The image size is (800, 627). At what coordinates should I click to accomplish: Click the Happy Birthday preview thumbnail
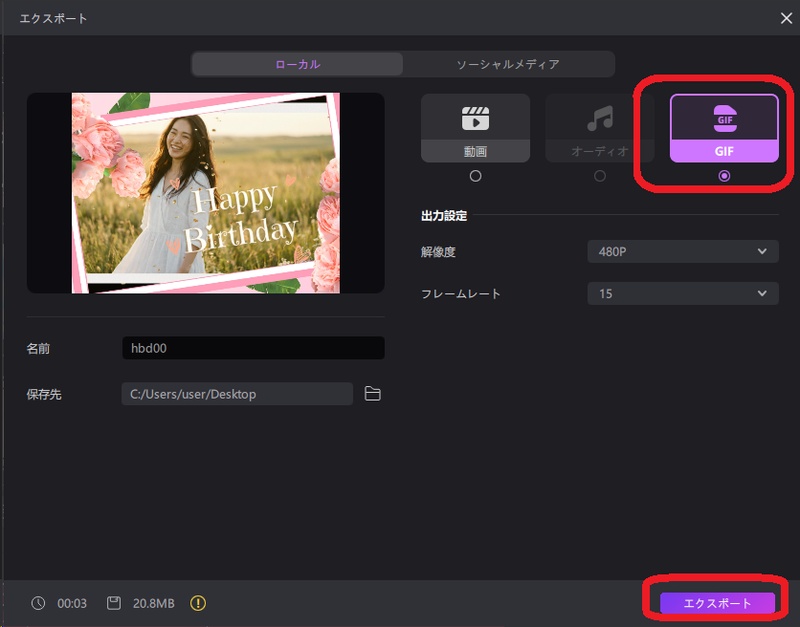(206, 193)
